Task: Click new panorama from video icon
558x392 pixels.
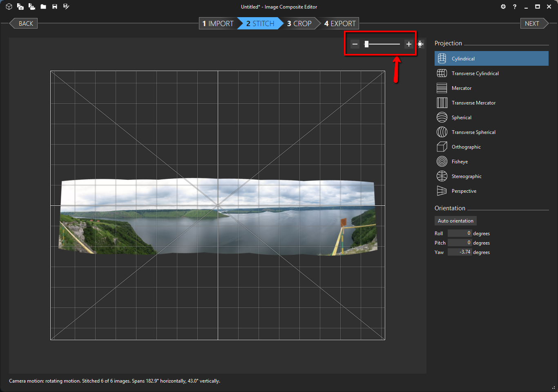Action: click(31, 7)
